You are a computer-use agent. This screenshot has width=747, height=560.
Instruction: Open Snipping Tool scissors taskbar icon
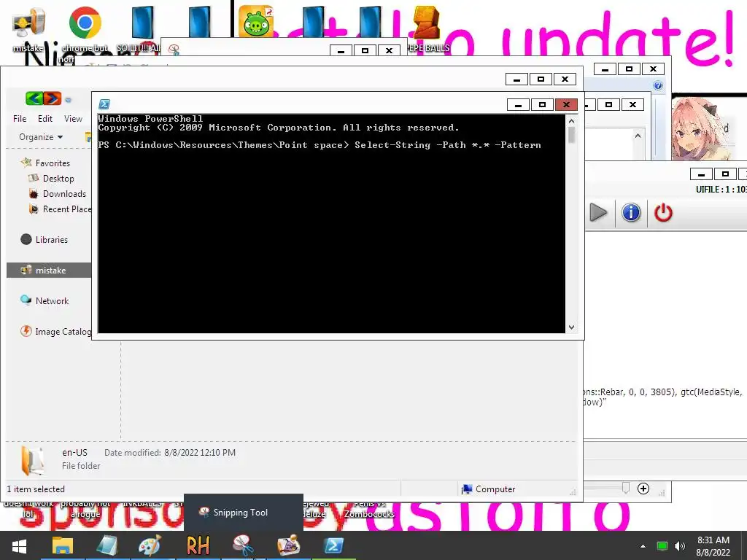pyautogui.click(x=243, y=545)
